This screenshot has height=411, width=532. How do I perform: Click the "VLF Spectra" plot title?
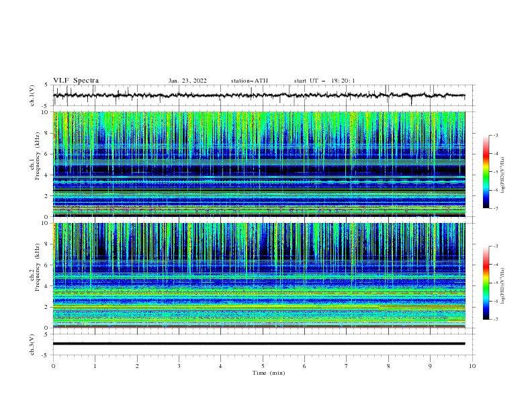pyautogui.click(x=76, y=81)
